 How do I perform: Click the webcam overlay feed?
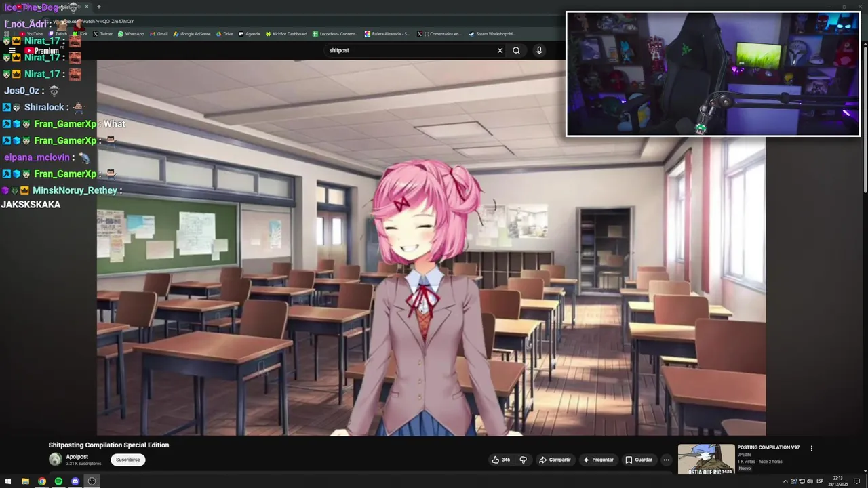point(713,73)
